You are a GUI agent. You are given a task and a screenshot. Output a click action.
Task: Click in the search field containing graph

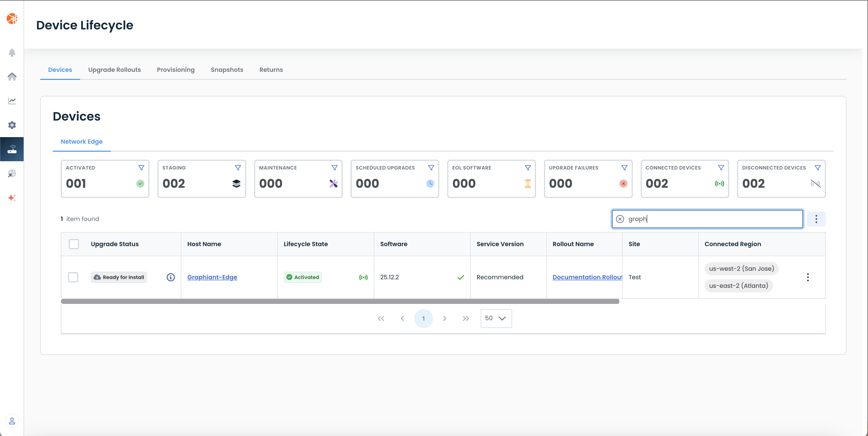[x=708, y=219]
